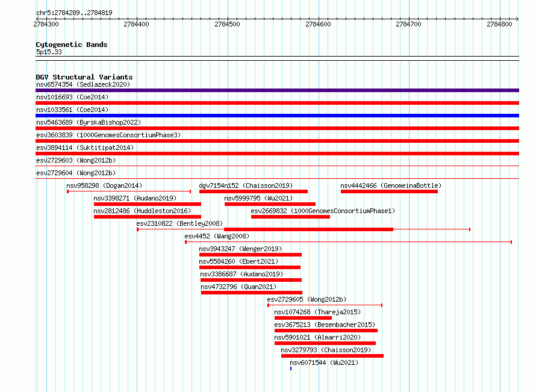Select nsv3943247 (Wenger2019) variant label
Screen dimensions: 536x392
tap(240, 249)
